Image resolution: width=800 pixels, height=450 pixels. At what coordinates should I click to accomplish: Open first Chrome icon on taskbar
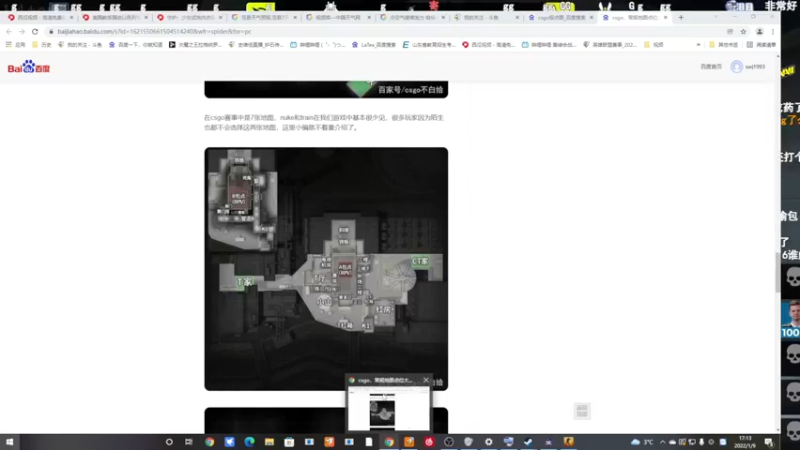point(209,442)
